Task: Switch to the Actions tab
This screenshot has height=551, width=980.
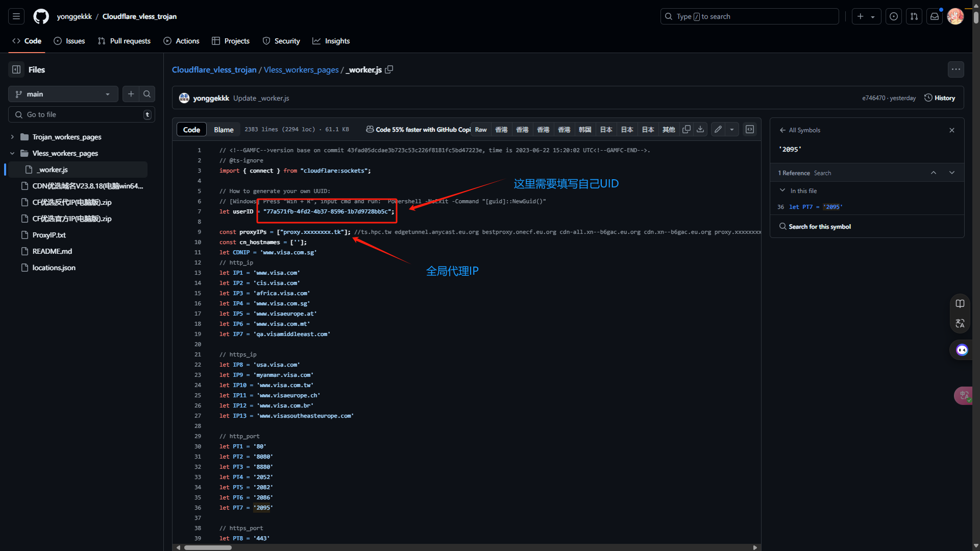Action: [181, 41]
